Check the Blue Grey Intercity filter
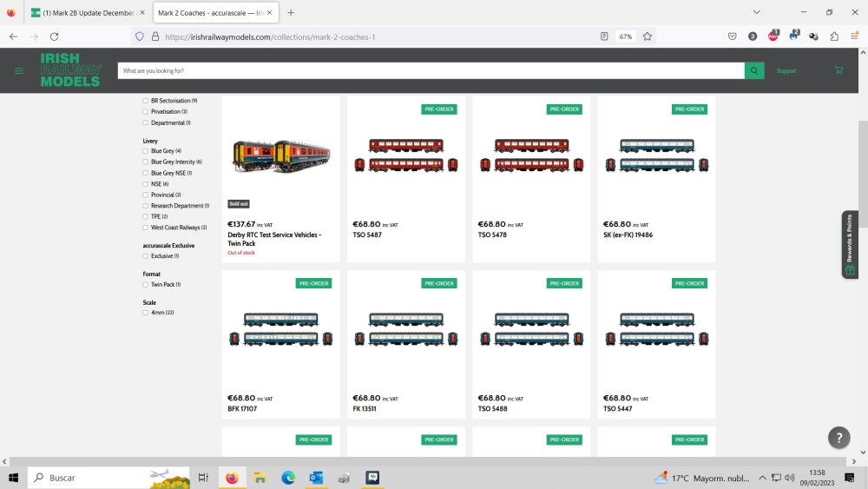The height and width of the screenshot is (489, 868). click(x=145, y=162)
